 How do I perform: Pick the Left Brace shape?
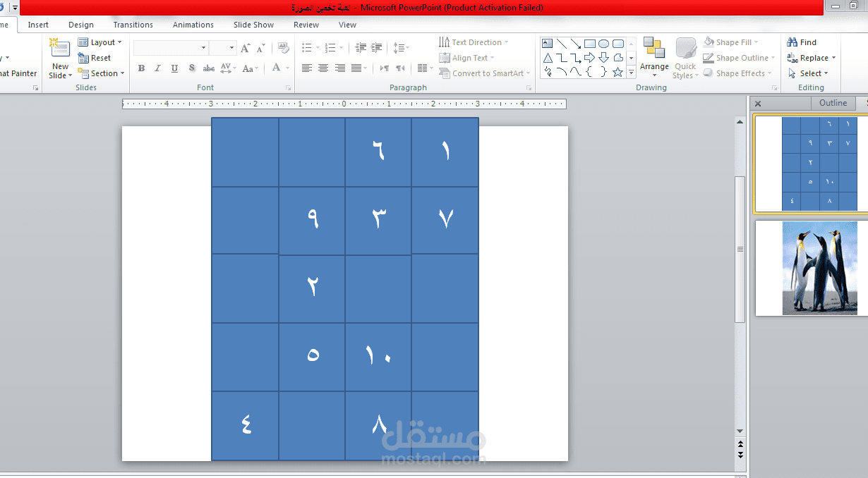click(x=590, y=72)
